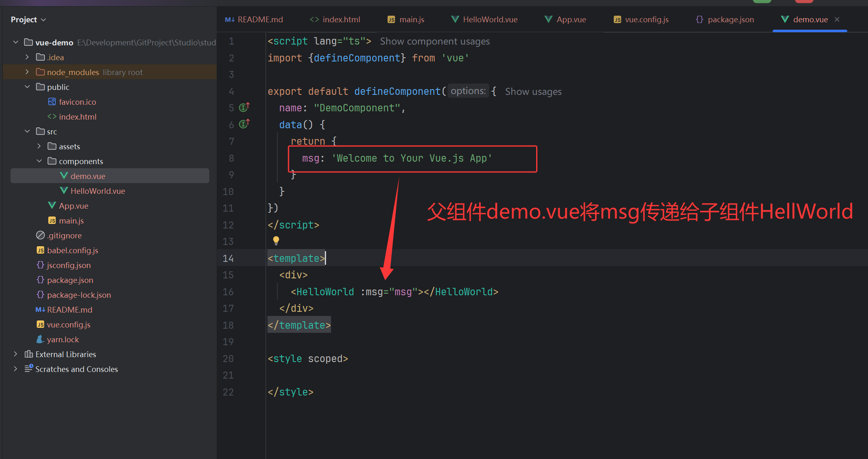Open package-lock.json in project tree

point(79,295)
